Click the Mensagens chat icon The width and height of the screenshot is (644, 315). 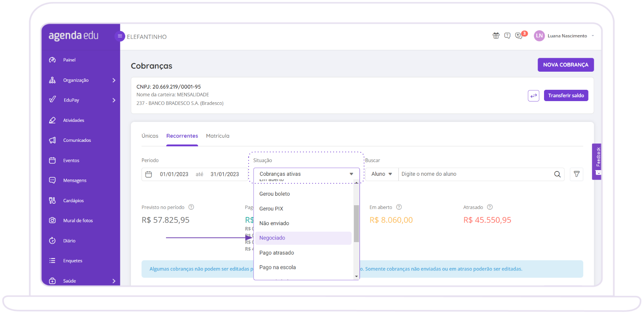pyautogui.click(x=52, y=180)
